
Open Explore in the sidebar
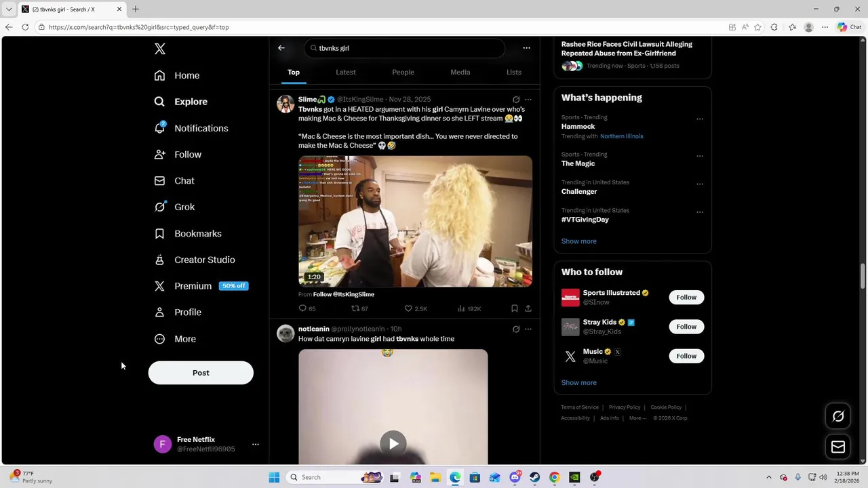tap(181, 102)
